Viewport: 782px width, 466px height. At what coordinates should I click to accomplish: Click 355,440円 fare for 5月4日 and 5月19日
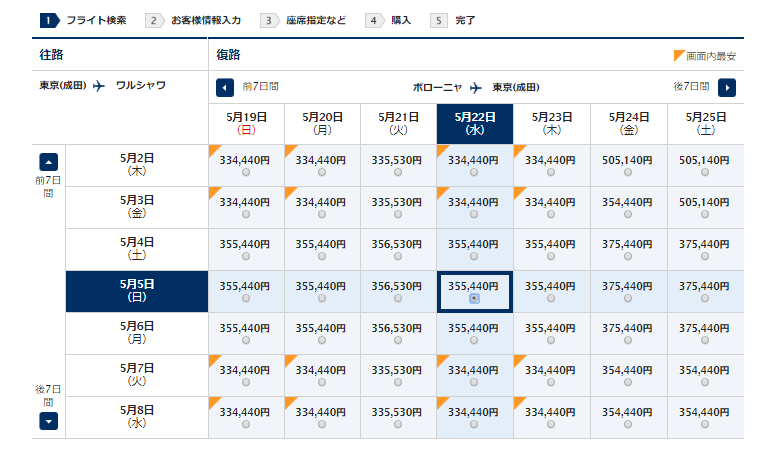click(x=245, y=244)
